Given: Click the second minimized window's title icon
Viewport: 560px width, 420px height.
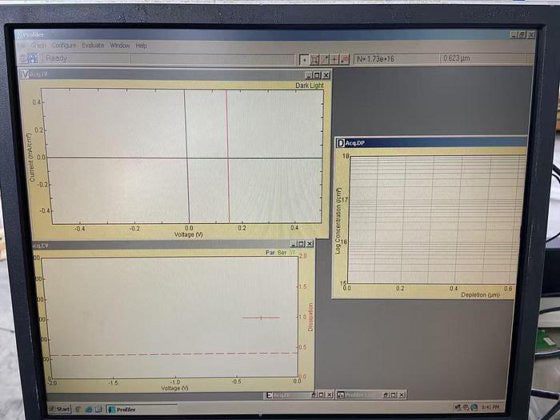Looking at the screenshot, I should [x=341, y=395].
